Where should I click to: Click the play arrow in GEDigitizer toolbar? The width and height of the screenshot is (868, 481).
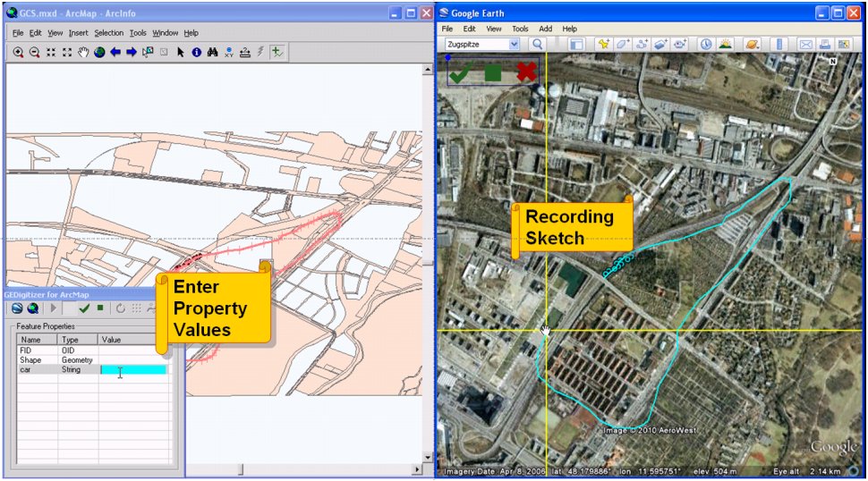coord(54,308)
